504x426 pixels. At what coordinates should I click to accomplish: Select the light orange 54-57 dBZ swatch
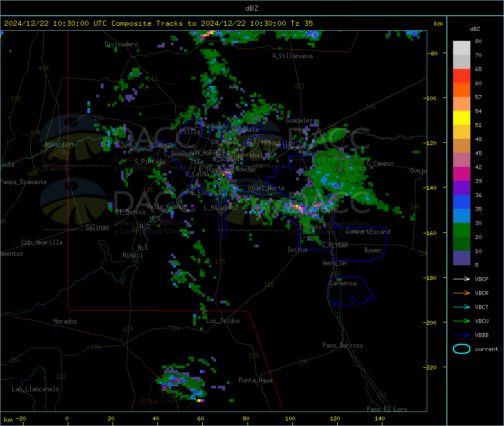pyautogui.click(x=461, y=104)
